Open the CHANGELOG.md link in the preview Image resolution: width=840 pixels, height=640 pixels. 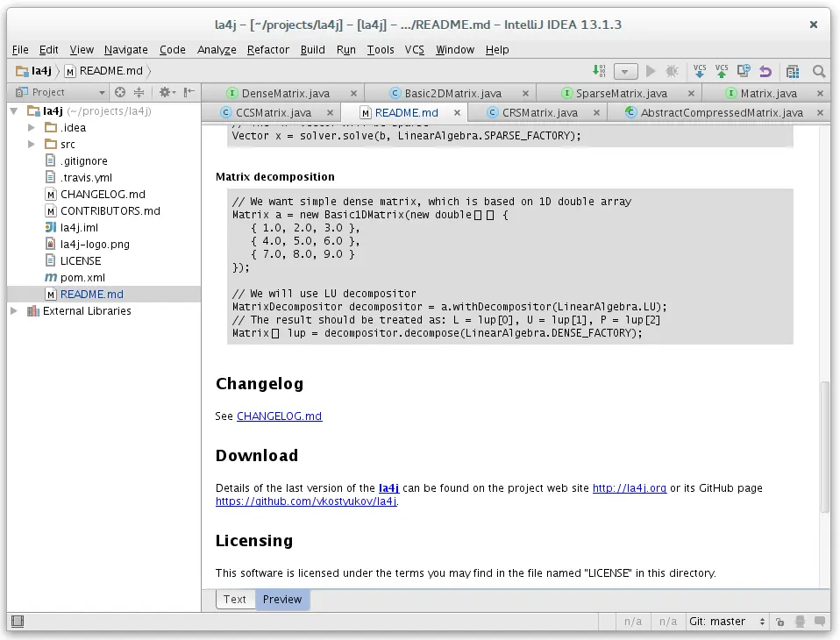(279, 416)
